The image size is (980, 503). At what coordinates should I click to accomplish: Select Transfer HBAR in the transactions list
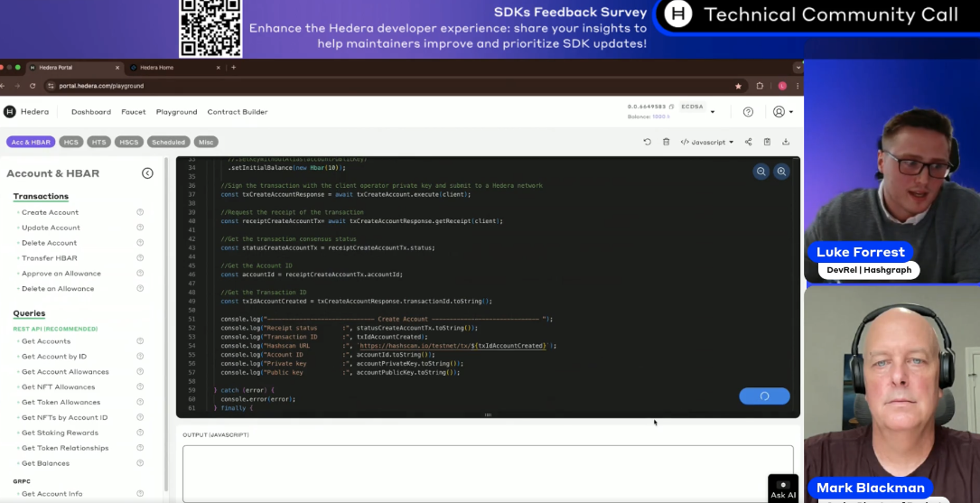click(x=50, y=258)
